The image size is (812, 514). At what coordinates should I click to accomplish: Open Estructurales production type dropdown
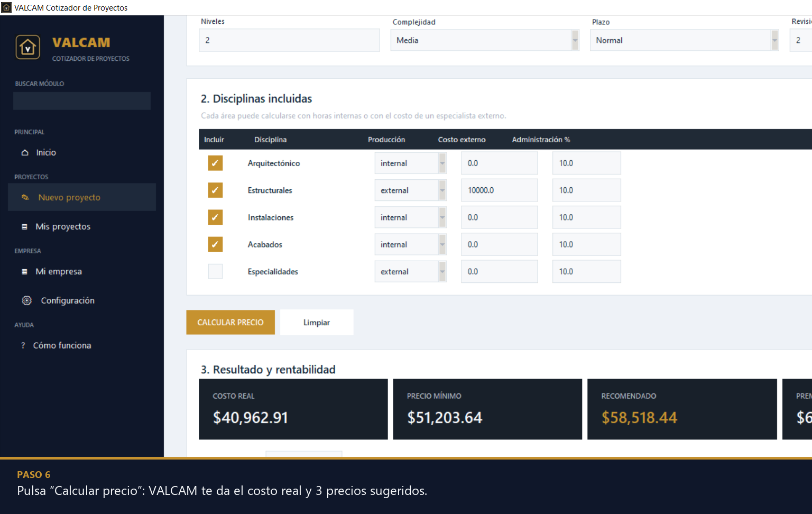click(x=410, y=190)
